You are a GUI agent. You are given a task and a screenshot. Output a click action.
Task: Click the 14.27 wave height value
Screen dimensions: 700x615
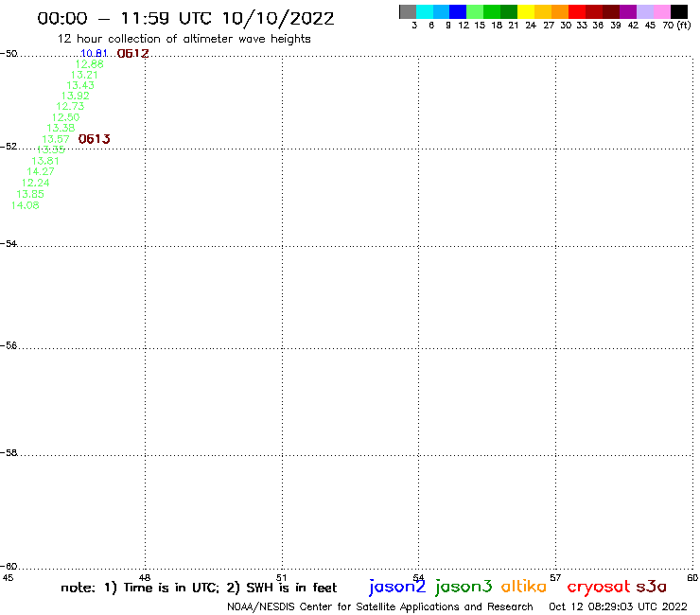click(41, 171)
